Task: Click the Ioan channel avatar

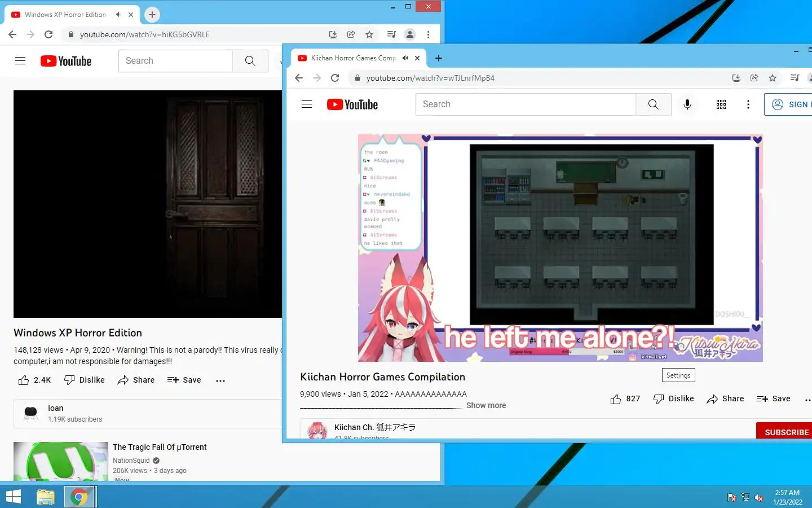Action: (x=31, y=413)
